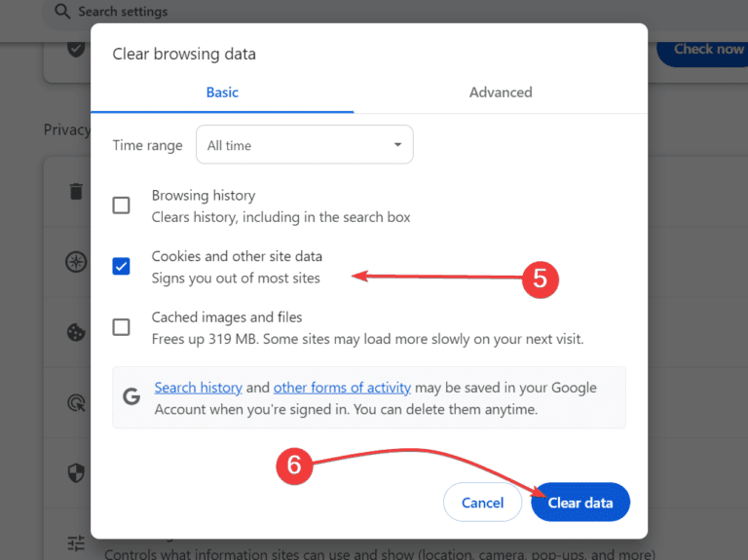Image resolution: width=748 pixels, height=560 pixels.
Task: Cancel the Clear browsing data dialog
Action: coord(482,504)
